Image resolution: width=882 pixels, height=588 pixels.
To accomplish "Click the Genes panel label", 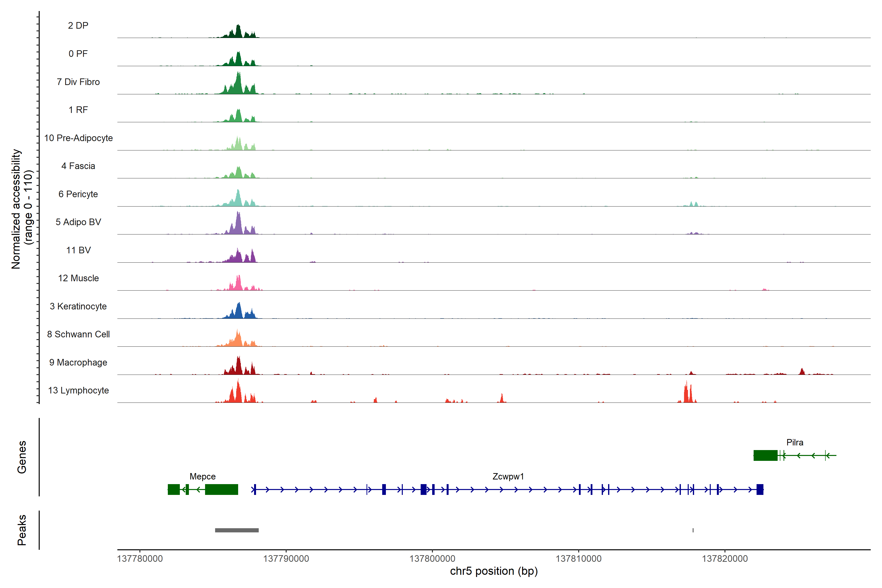I will click(x=22, y=457).
